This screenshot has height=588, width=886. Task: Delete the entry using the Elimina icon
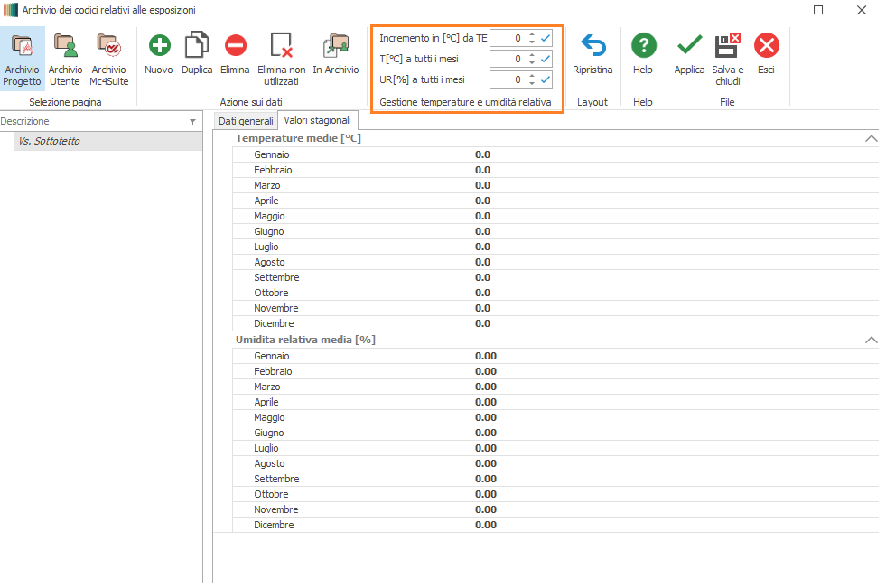coord(235,46)
